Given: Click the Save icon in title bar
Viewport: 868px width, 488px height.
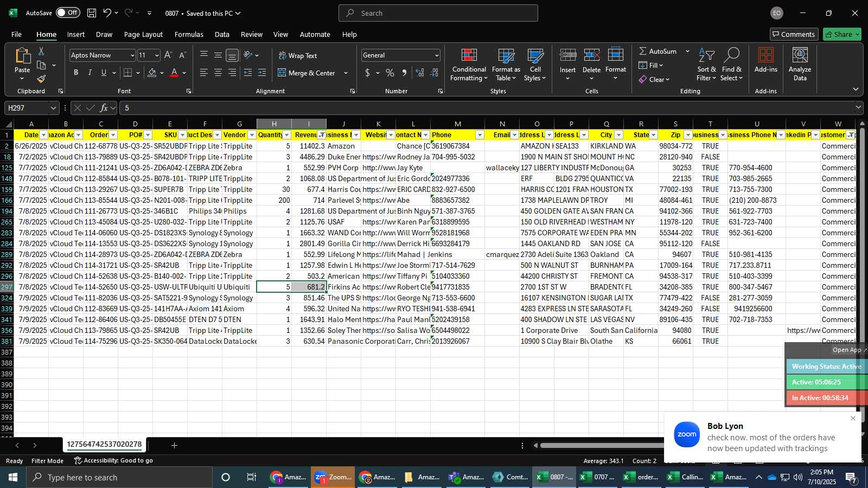Looking at the screenshot, I should (x=92, y=13).
